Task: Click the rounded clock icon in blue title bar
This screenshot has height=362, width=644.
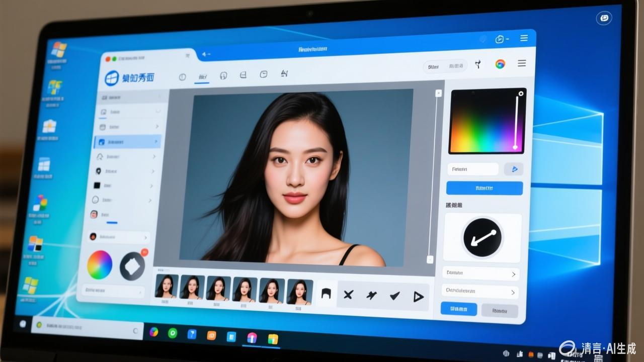Action: 500,39
